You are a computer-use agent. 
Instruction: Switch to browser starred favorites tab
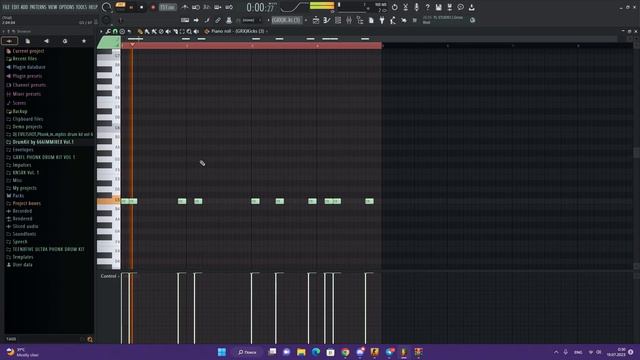(x=84, y=41)
